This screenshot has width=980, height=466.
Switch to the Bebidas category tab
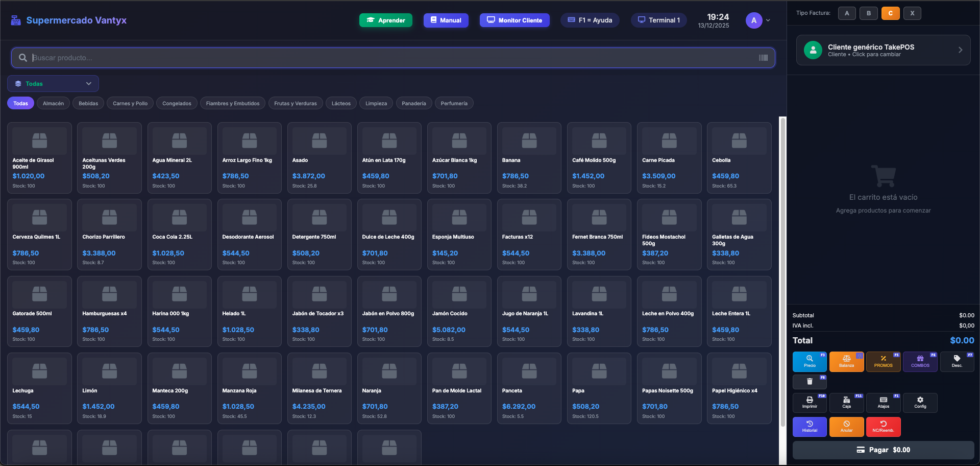tap(88, 103)
